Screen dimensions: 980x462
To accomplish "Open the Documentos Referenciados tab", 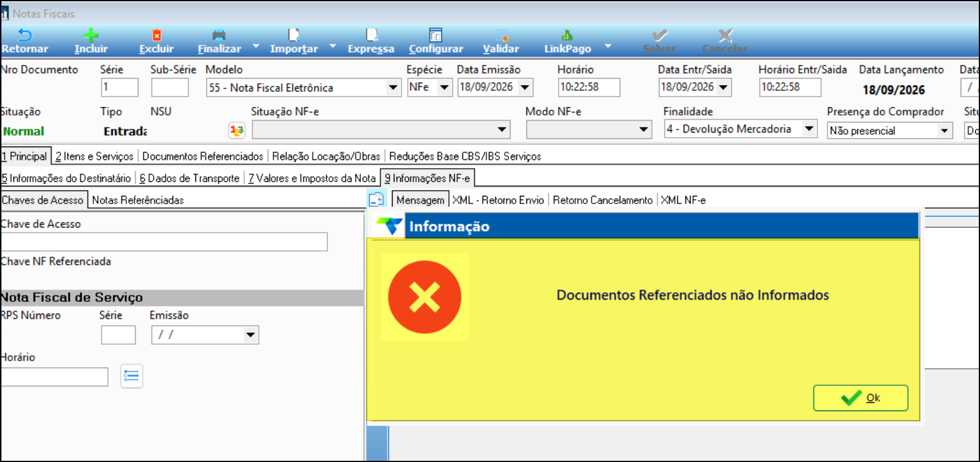I will coord(202,157).
